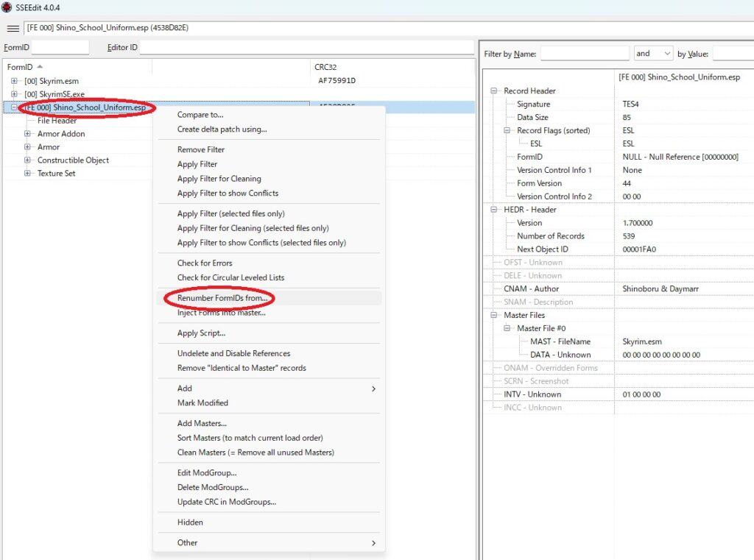
Task: Expand the SkyrimSE.exe tree node
Action: tap(15, 94)
